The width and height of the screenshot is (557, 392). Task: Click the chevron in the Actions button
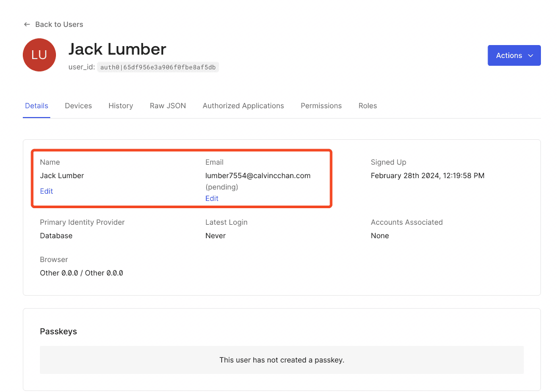coord(531,56)
